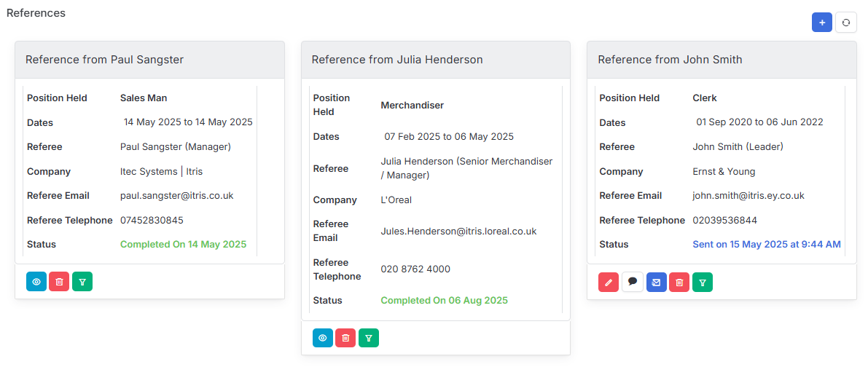Add a new reference with plus button
868x367 pixels.
pyautogui.click(x=822, y=23)
